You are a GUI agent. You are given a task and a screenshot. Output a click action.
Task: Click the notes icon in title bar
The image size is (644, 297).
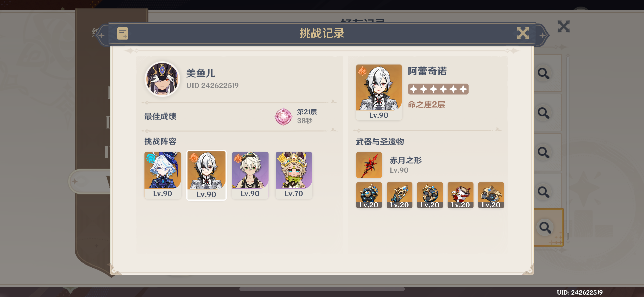pos(123,34)
